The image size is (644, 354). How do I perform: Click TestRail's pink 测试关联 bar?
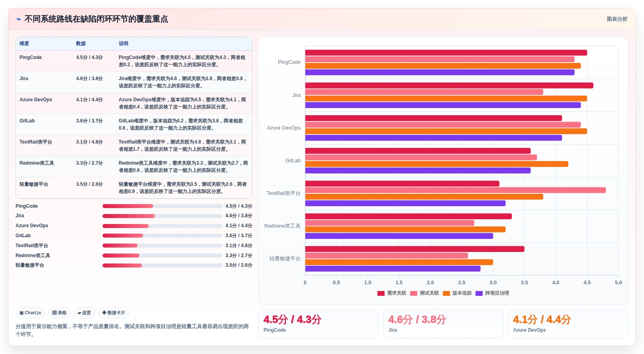[x=455, y=190]
